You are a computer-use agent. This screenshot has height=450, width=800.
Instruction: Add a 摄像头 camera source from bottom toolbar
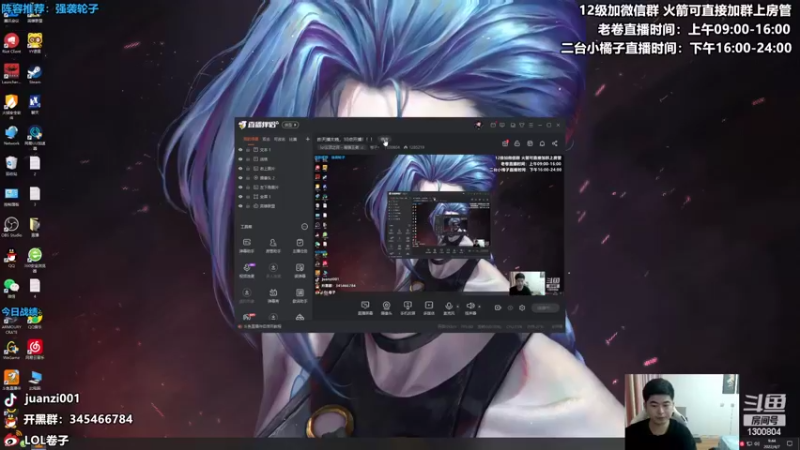point(386,308)
